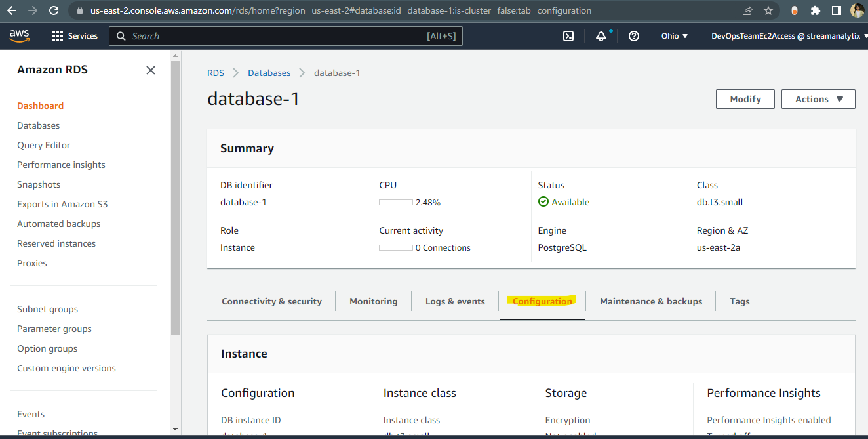This screenshot has height=439, width=868.
Task: Open the Maintenance & backups tab
Action: coord(650,301)
